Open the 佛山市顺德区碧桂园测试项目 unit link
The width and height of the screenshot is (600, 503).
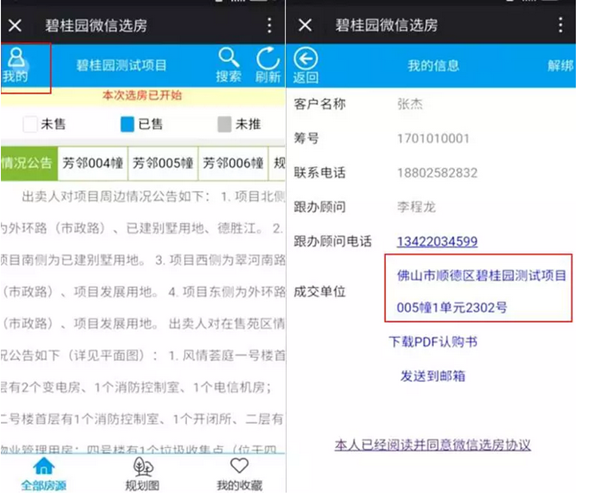coord(481,275)
